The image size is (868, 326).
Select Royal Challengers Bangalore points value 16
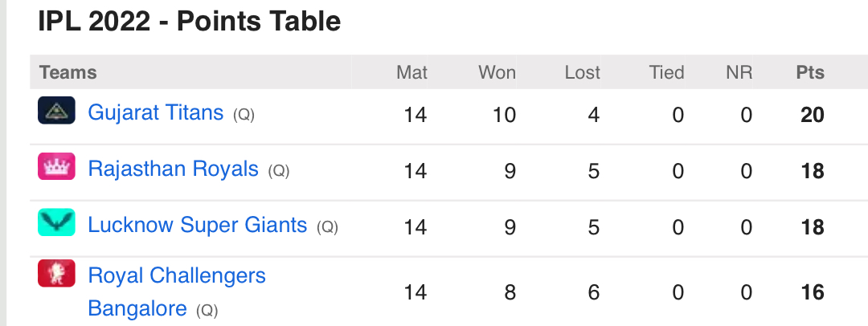(x=813, y=292)
